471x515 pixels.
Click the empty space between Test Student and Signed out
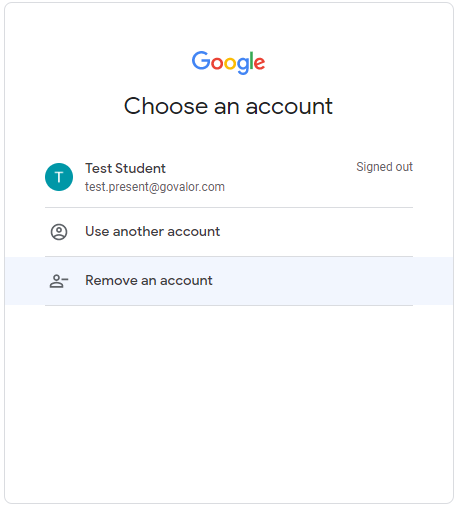[x=260, y=168]
